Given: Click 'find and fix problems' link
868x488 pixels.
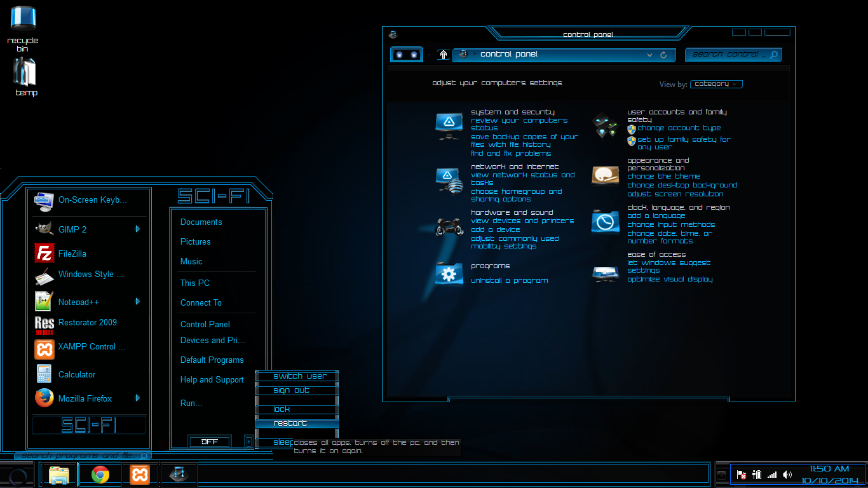Looking at the screenshot, I should (511, 154).
